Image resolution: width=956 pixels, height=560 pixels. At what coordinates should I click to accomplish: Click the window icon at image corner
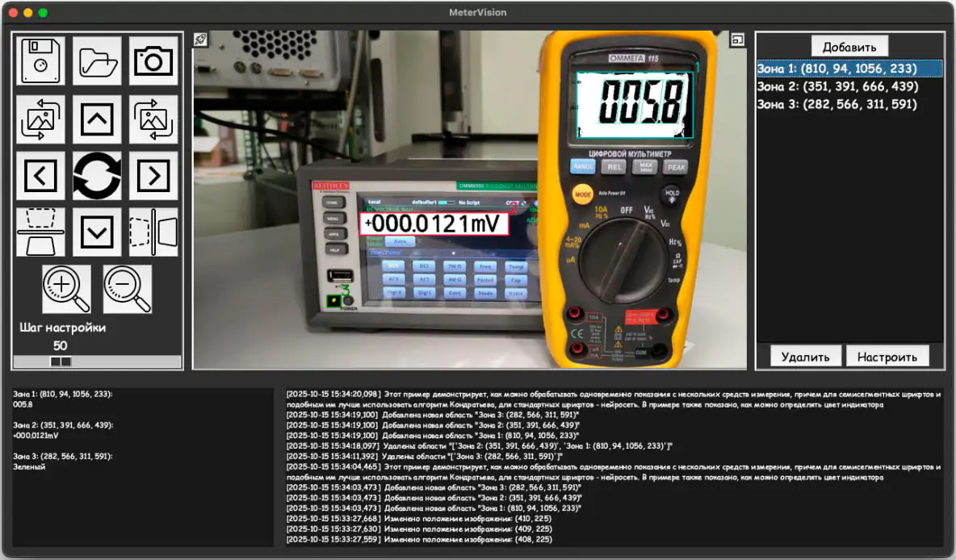[x=738, y=40]
